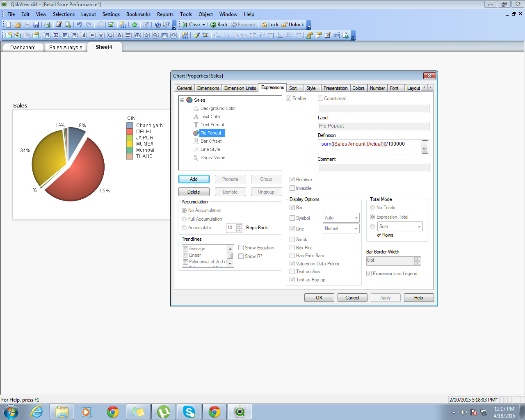Screen dimensions: 525x420
Task: Click the New document toolbar icon
Action: coord(9,25)
